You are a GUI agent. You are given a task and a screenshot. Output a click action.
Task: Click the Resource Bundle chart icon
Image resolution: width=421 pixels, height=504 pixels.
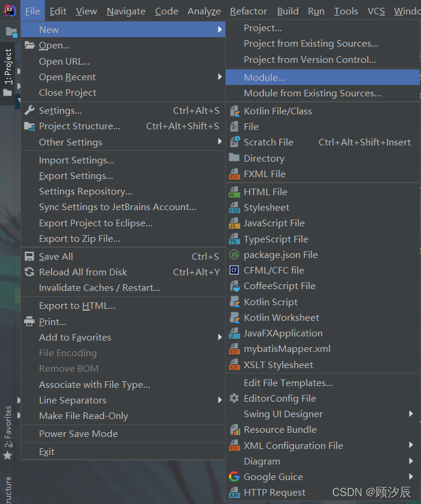[x=235, y=429]
